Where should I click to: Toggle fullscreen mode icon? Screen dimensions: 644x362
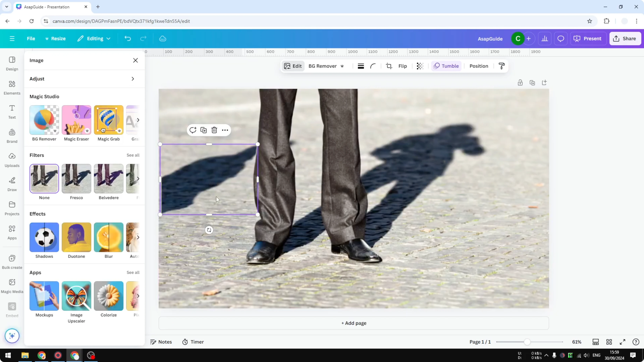[622, 342]
